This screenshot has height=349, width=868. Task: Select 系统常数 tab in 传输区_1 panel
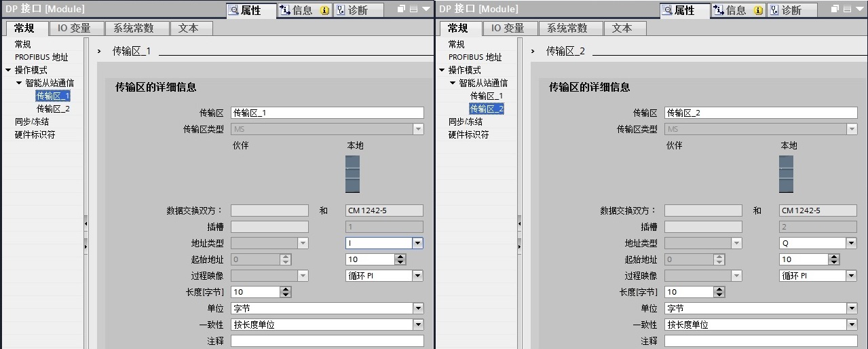click(134, 28)
